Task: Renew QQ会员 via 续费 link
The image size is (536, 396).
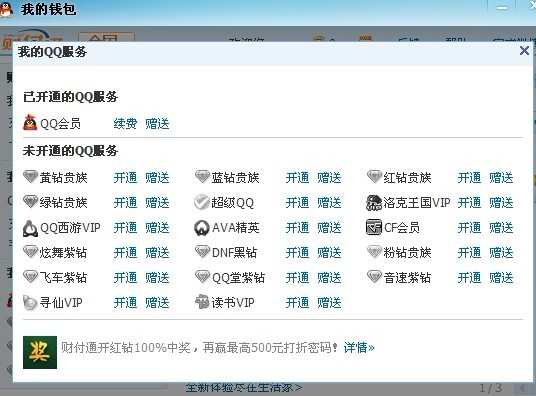Action: (x=125, y=124)
